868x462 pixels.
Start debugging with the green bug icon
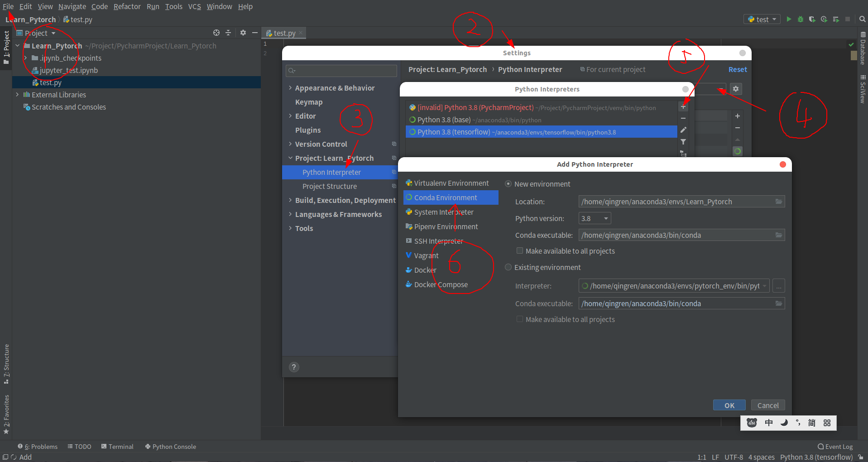[801, 19]
